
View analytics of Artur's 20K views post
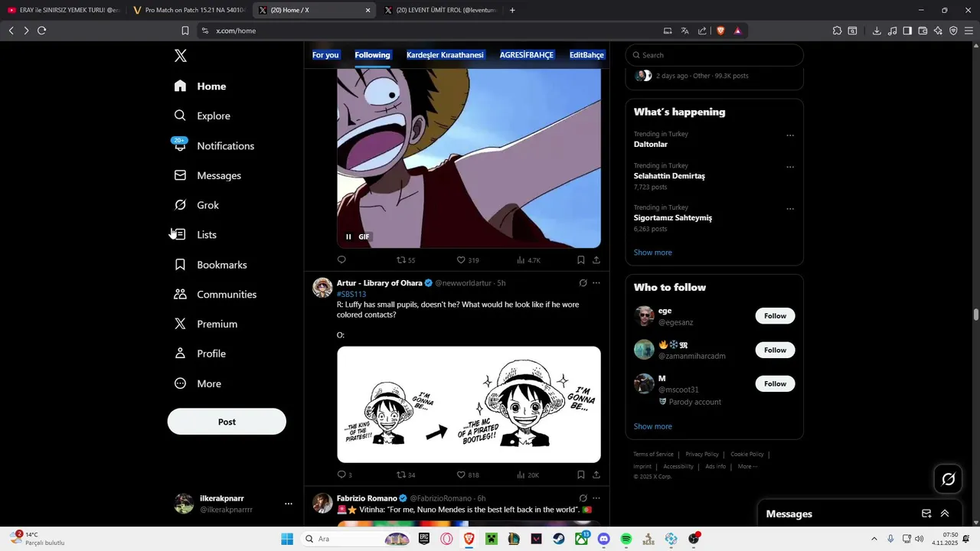point(528,475)
